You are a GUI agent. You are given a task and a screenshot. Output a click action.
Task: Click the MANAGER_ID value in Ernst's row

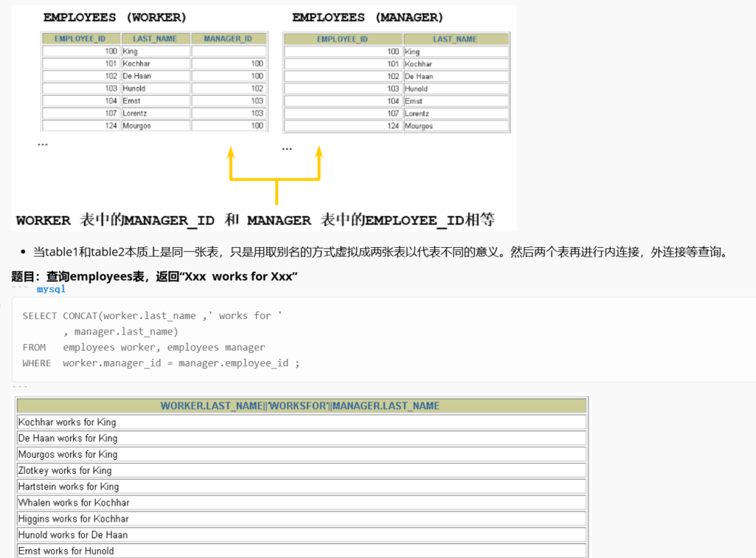[257, 100]
